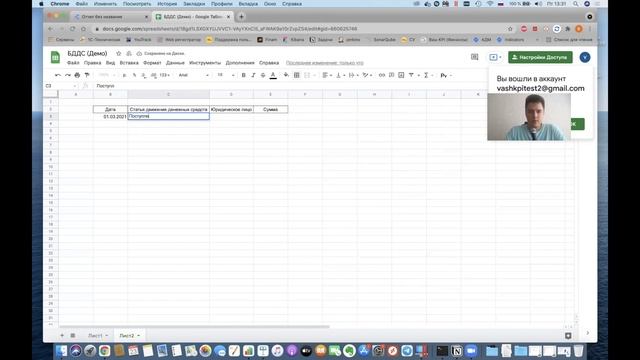640x360 pixels.
Task: Open Файл menu in Sheets
Action: tap(73, 63)
